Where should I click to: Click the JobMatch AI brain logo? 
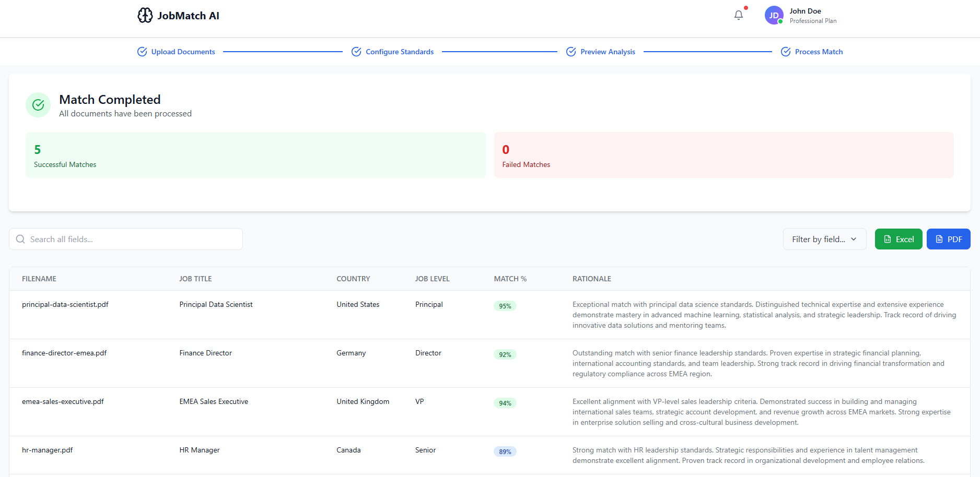coord(145,16)
